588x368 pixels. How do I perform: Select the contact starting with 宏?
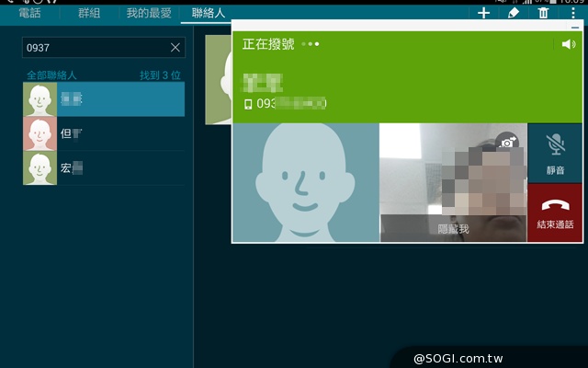(104, 168)
